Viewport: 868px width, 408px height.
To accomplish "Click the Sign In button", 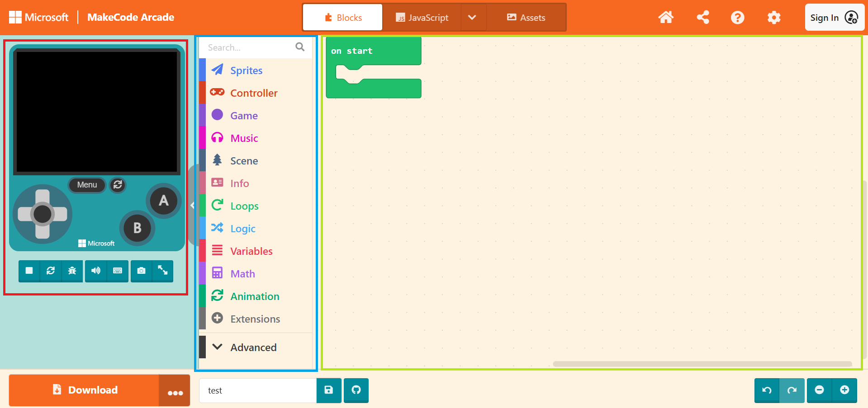I will (x=834, y=18).
